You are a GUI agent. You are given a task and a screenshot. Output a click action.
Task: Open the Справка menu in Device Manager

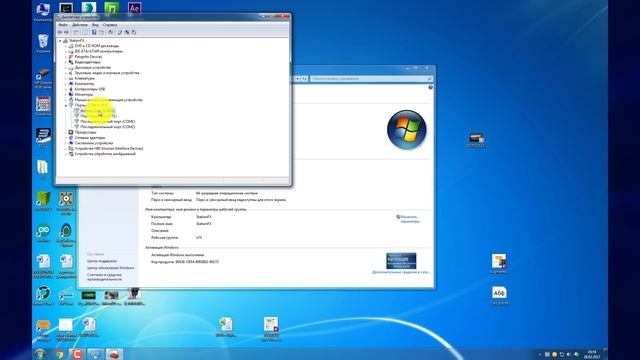point(110,25)
